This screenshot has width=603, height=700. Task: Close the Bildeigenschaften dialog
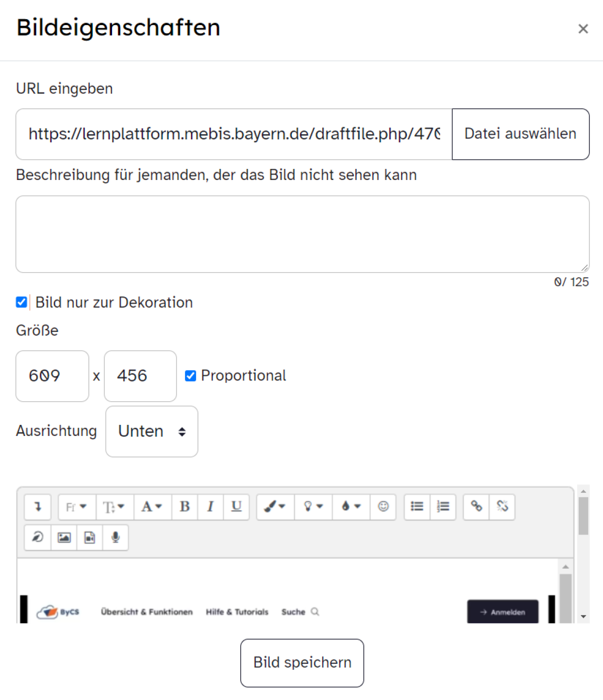pyautogui.click(x=583, y=29)
